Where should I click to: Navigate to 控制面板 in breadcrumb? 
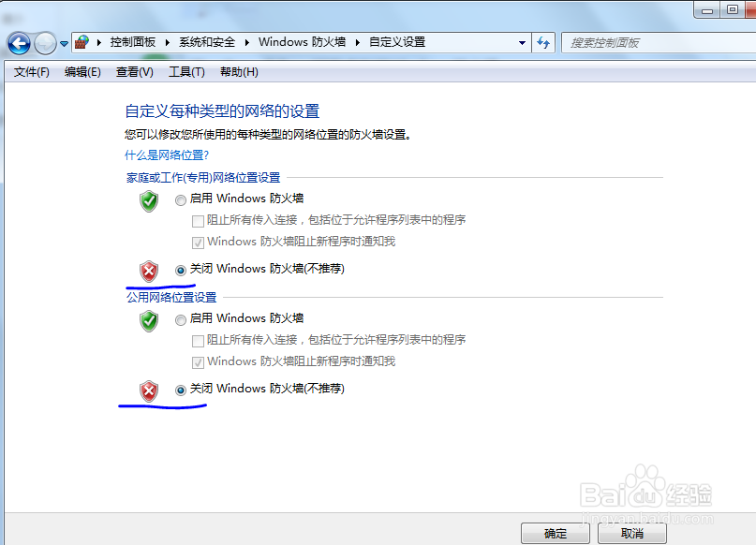[x=133, y=42]
